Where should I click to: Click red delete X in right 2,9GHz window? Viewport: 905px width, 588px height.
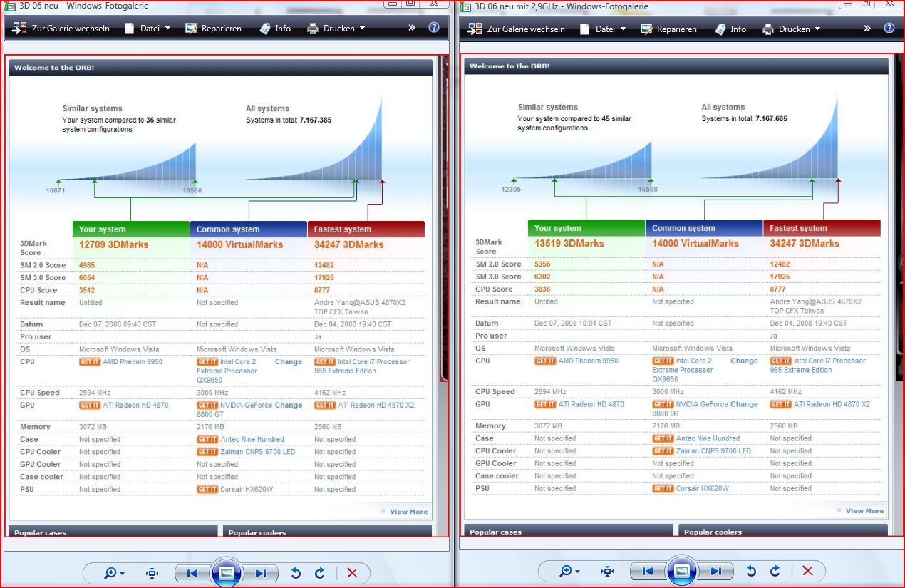click(x=807, y=571)
